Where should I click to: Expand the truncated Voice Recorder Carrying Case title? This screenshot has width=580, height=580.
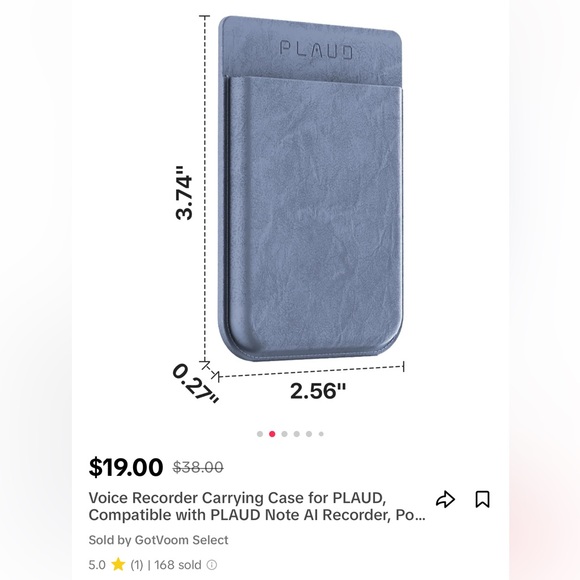[x=257, y=506]
